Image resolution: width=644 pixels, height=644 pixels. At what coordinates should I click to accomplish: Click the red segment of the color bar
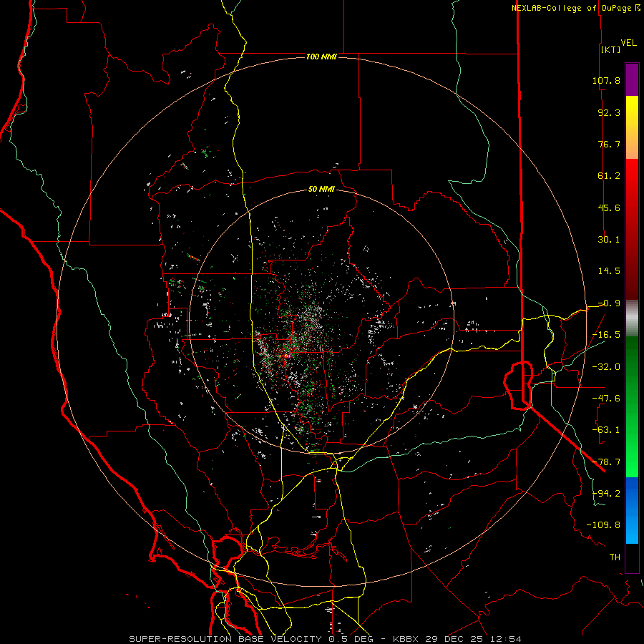click(x=632, y=229)
